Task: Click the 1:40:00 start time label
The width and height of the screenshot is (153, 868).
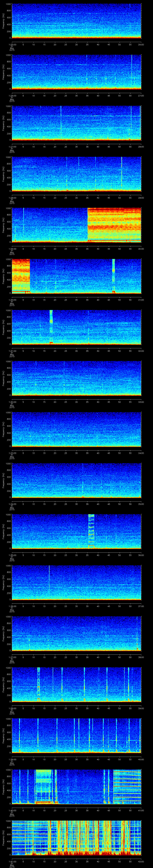Action: [12, 810]
